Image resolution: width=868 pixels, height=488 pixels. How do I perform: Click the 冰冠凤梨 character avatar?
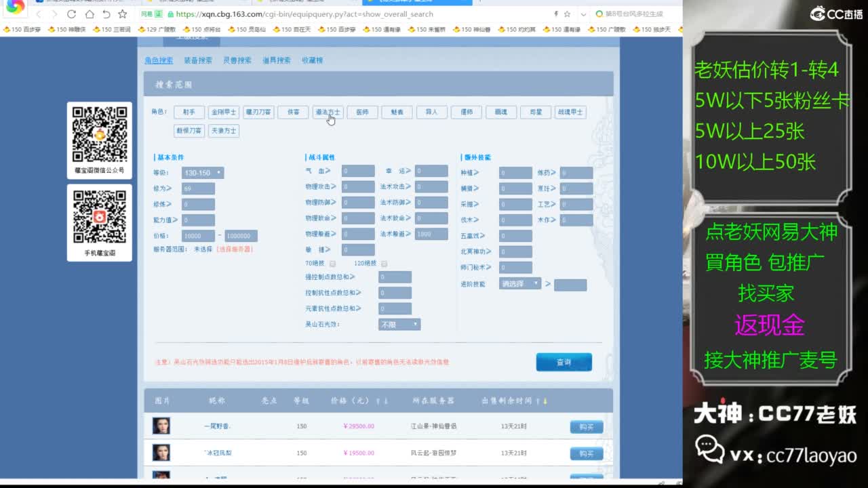(161, 452)
